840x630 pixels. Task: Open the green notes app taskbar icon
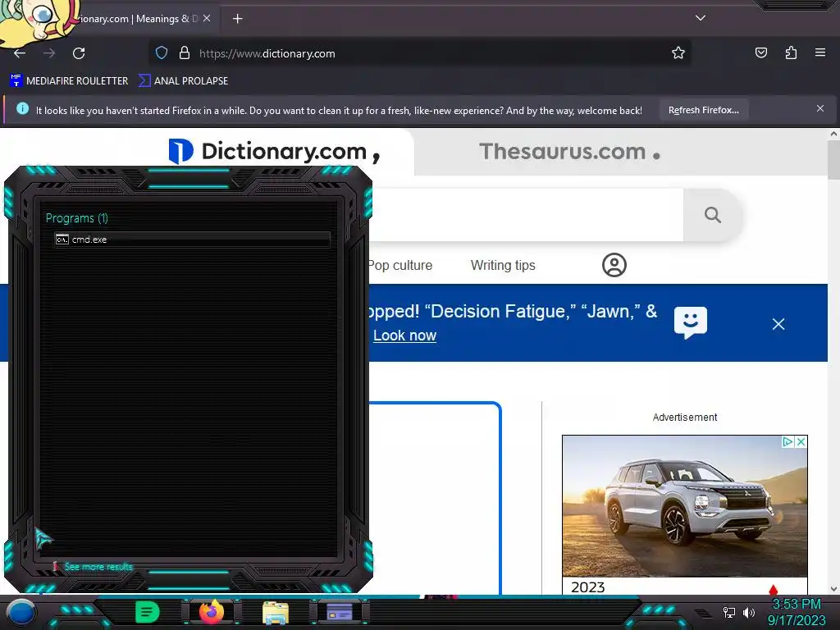(x=148, y=612)
